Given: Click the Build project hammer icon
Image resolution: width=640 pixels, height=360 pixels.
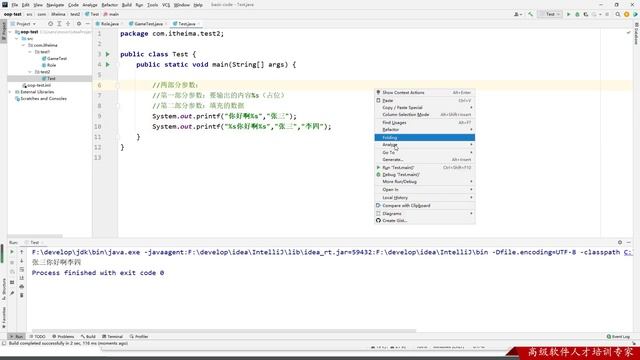Looking at the screenshot, I should pos(530,14).
